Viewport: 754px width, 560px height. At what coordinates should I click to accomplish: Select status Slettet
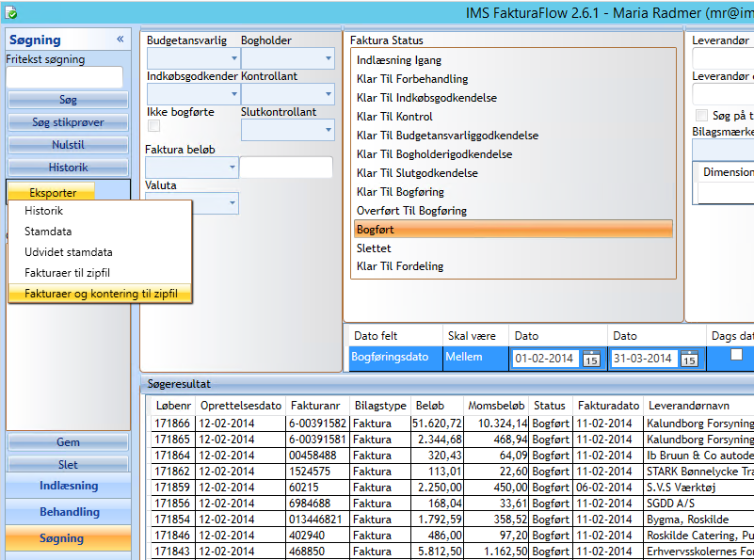pyautogui.click(x=513, y=248)
